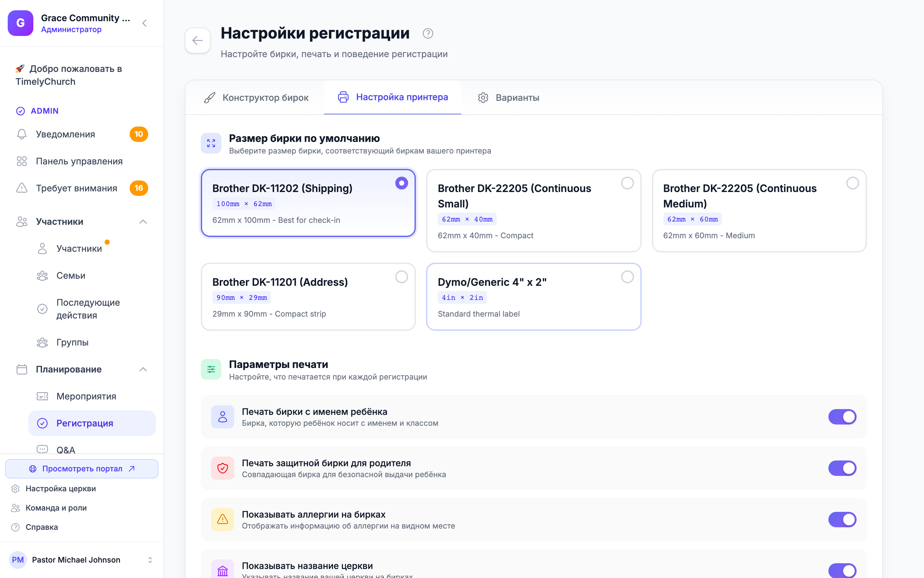The height and width of the screenshot is (578, 924).
Task: Click the ADMIN section label
Action: [x=45, y=111]
